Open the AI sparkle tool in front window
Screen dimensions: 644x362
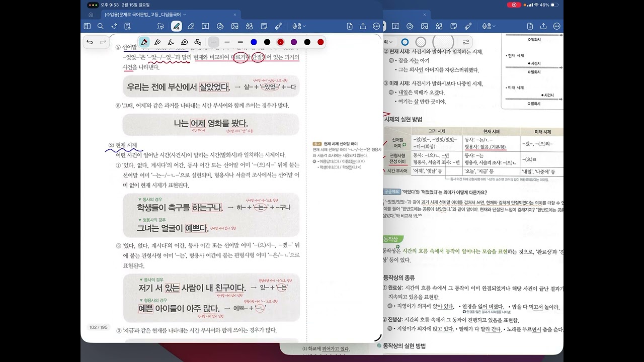coord(114,26)
